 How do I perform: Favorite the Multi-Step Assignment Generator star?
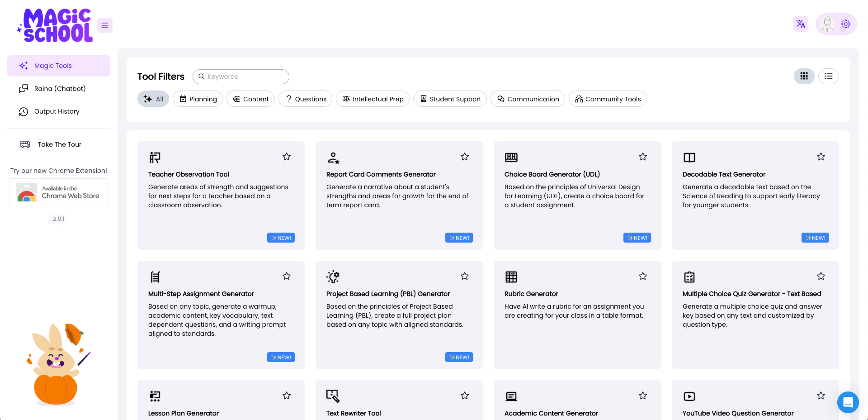287,276
